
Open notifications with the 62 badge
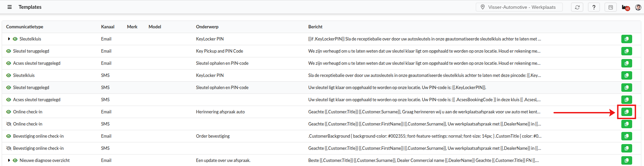(x=625, y=7)
